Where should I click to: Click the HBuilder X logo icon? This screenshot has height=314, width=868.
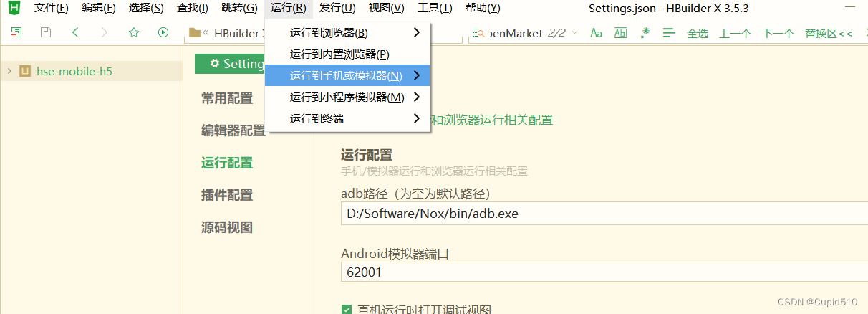tap(14, 9)
